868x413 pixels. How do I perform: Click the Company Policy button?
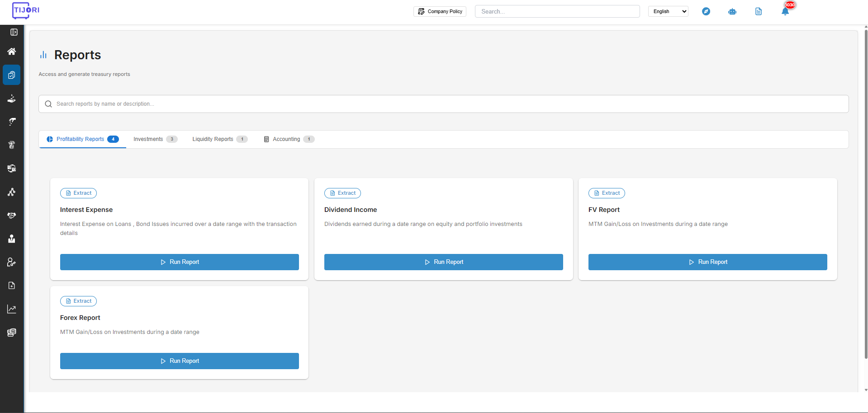440,11
